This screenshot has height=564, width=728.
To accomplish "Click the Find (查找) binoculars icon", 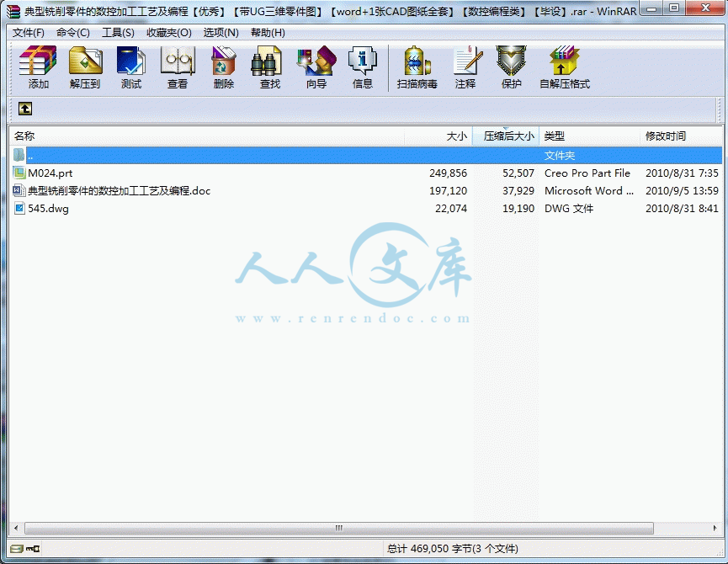I will 267,61.
